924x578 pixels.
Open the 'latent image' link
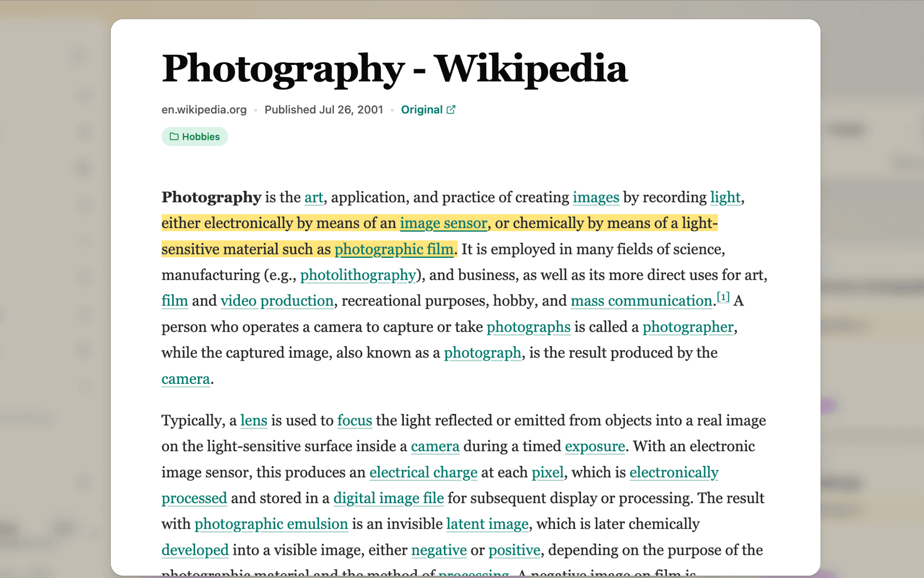(487, 524)
